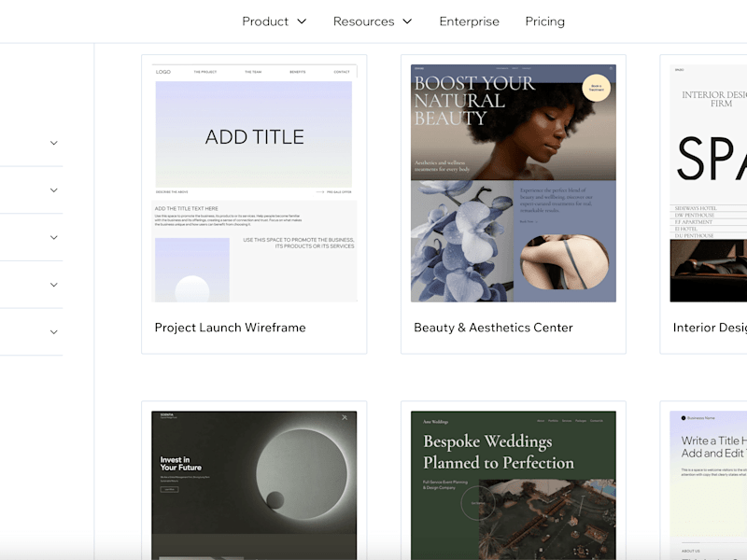Click the round yellow badge on beauty template
747x560 pixels.
pos(596,88)
